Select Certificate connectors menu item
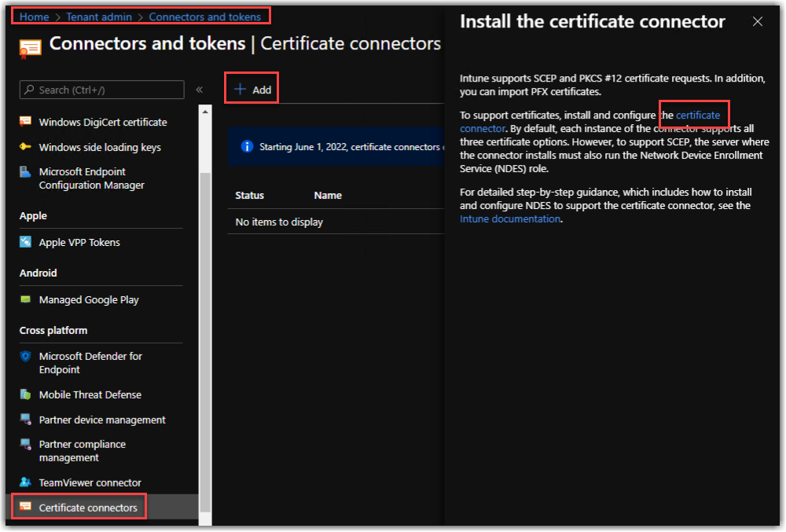 coord(88,508)
